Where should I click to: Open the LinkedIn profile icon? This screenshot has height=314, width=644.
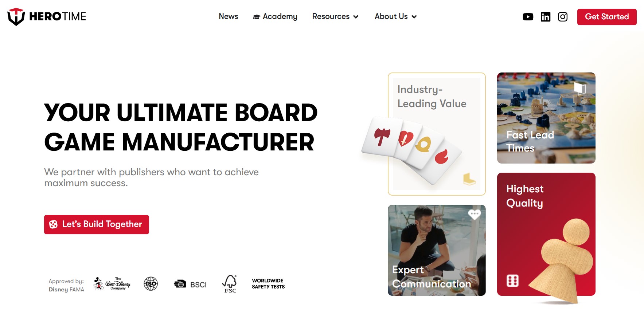click(545, 17)
